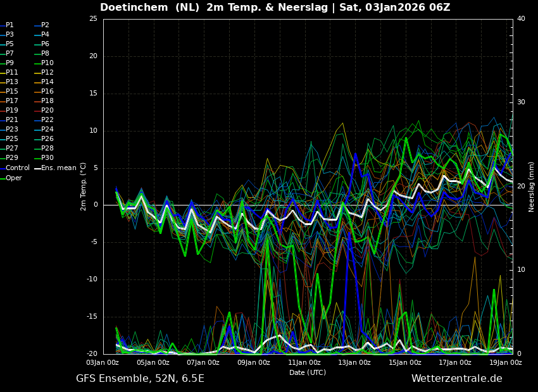Click legend entry P30
This screenshot has height=392, width=538.
44,157
